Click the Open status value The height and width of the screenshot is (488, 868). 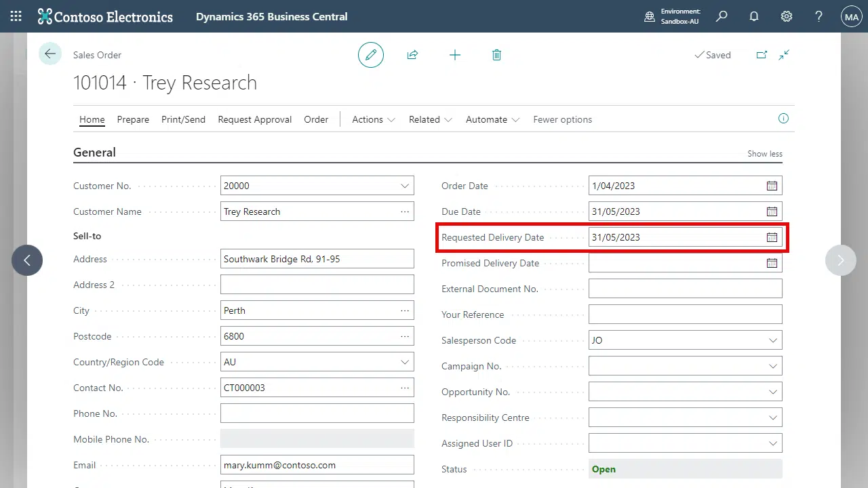click(x=604, y=469)
